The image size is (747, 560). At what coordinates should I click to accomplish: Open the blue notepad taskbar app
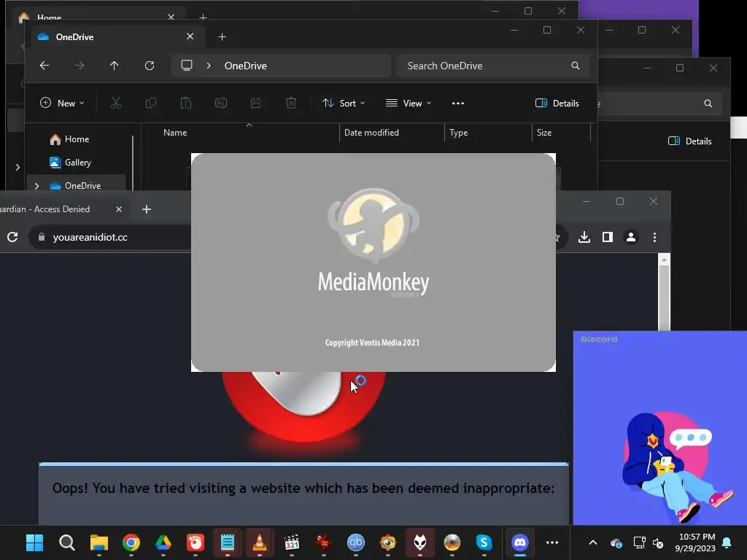point(228,542)
